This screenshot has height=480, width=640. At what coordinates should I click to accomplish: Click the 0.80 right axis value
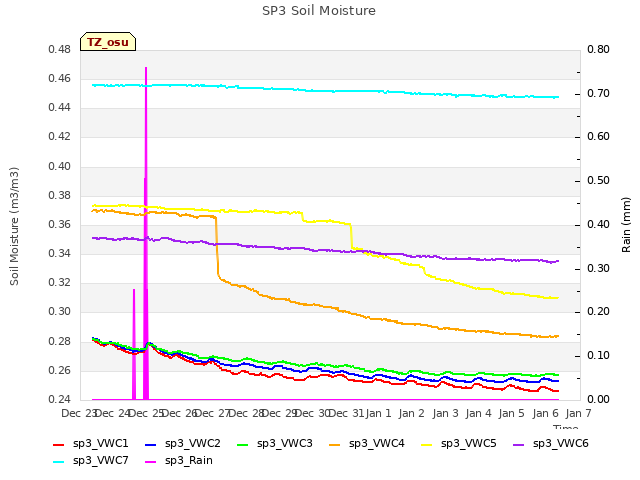click(598, 50)
